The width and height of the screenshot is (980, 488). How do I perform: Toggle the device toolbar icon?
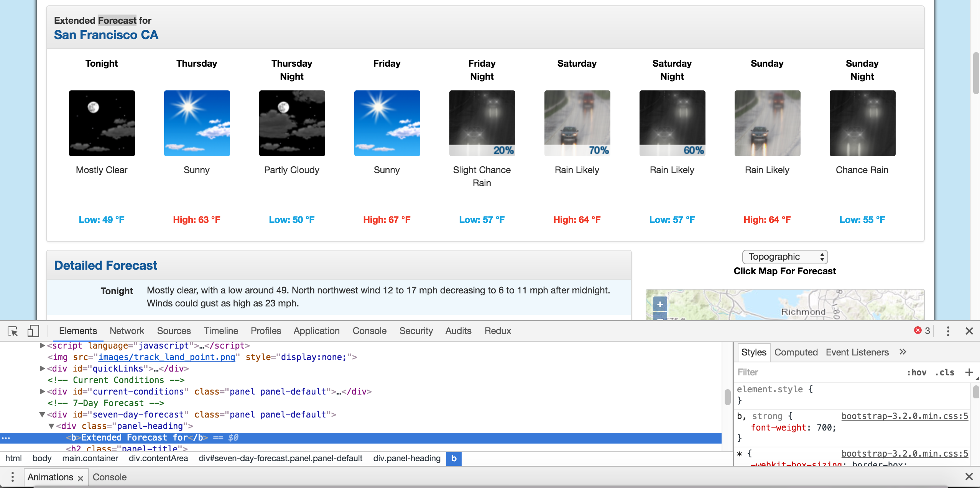(33, 331)
